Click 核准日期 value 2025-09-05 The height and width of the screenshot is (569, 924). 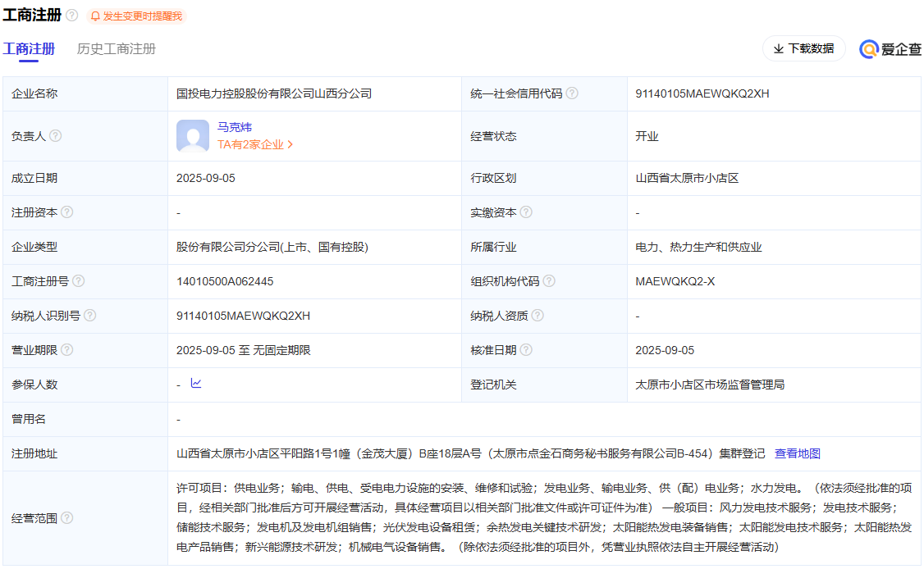[665, 350]
